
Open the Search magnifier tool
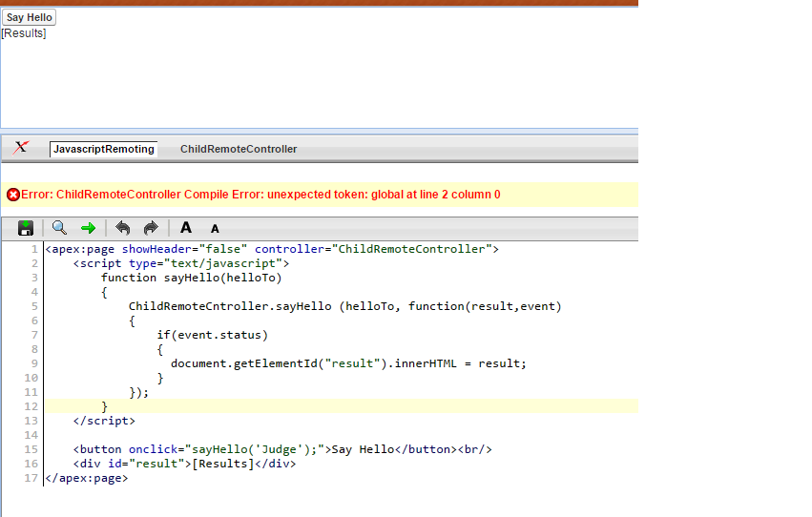pos(59,228)
